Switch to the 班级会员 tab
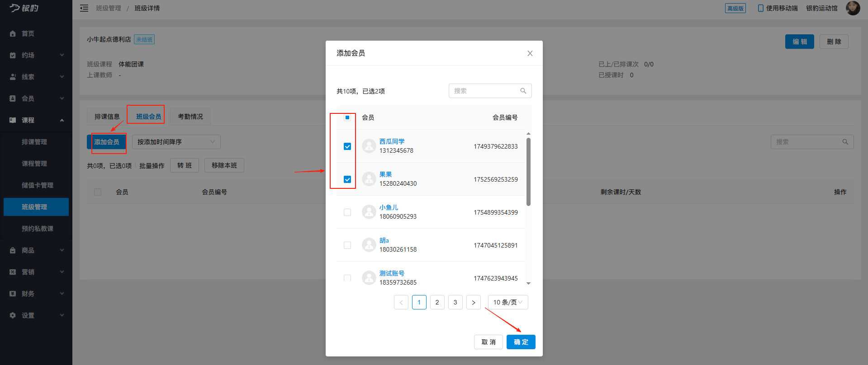 tap(149, 117)
